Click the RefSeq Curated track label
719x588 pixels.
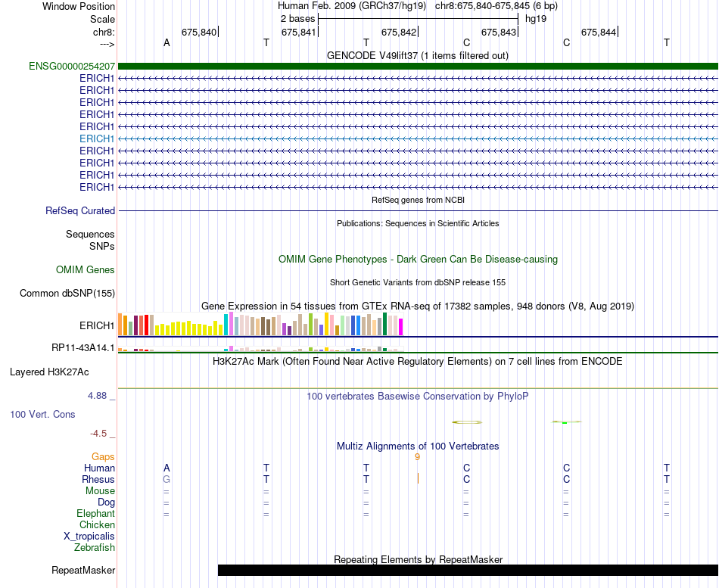coord(80,210)
